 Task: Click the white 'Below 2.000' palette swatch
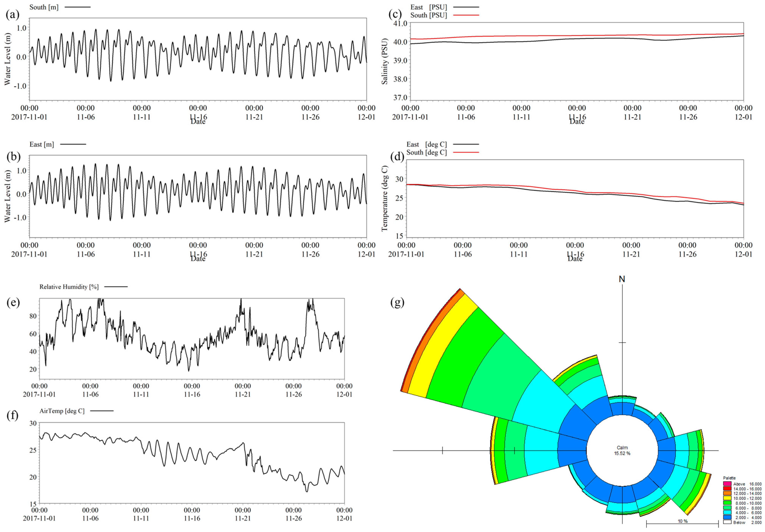coord(727,522)
